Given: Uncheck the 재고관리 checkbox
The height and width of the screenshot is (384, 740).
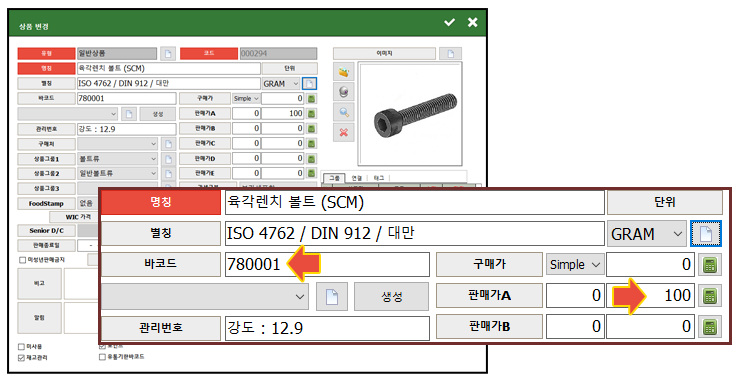Looking at the screenshot, I should 21,358.
